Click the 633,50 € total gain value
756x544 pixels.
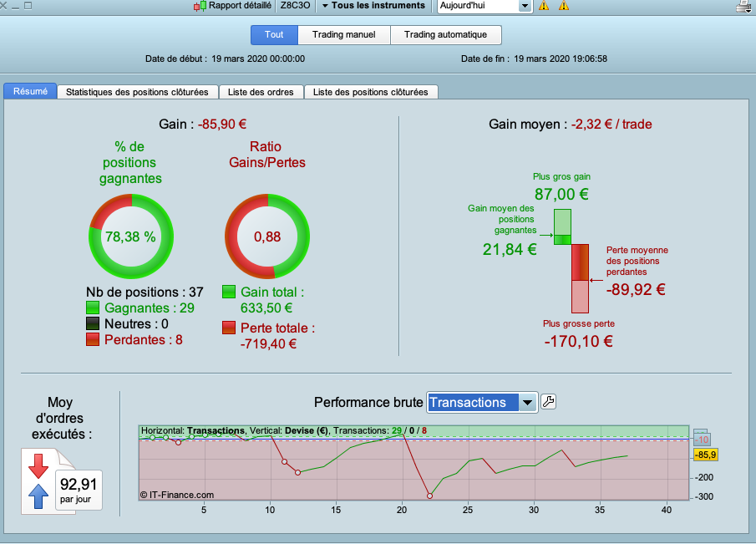(x=266, y=308)
